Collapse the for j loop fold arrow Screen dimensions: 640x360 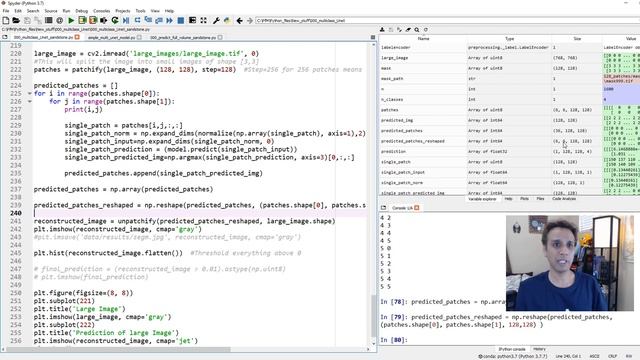(29, 101)
